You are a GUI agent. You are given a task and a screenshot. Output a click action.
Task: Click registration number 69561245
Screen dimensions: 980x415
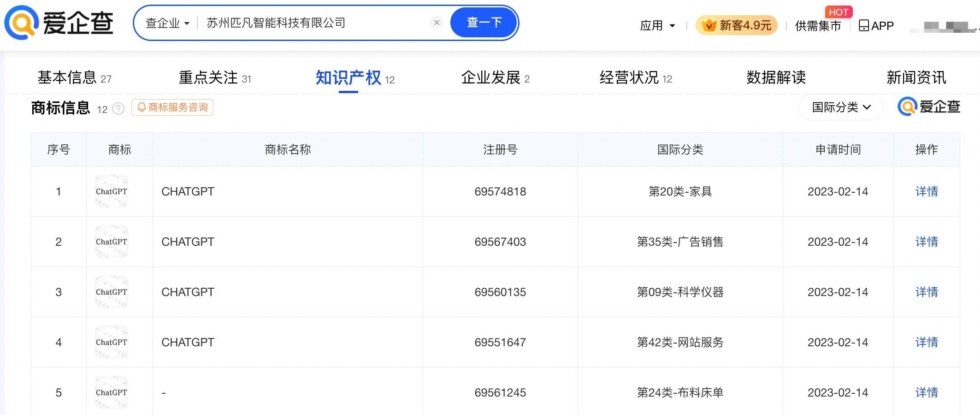tap(500, 392)
